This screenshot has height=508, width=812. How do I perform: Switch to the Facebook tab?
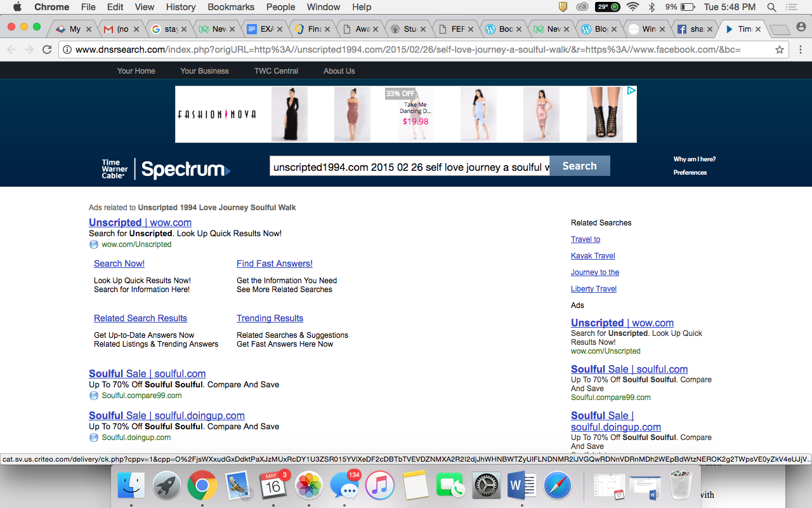(695, 29)
